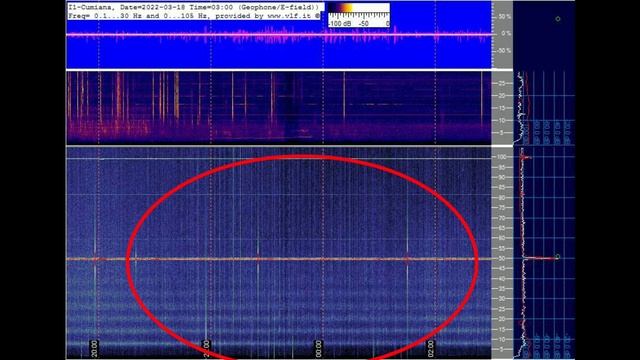Click the '40' Hz frequency axis label
This screenshot has height=360, width=640.
[x=502, y=279]
